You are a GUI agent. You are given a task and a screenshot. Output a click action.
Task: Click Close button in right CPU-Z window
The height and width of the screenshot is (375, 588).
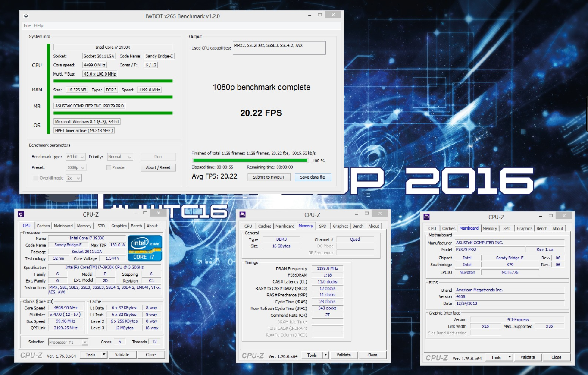tap(557, 357)
